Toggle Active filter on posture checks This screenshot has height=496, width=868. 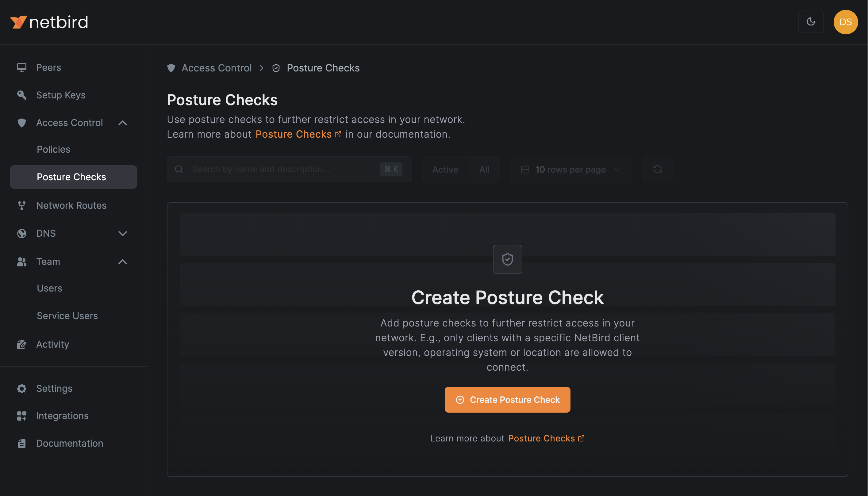pos(445,169)
